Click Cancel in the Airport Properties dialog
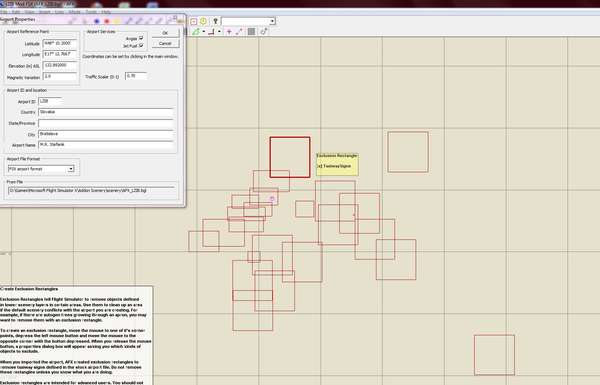Image resolution: width=600 pixels, height=385 pixels. [x=165, y=44]
